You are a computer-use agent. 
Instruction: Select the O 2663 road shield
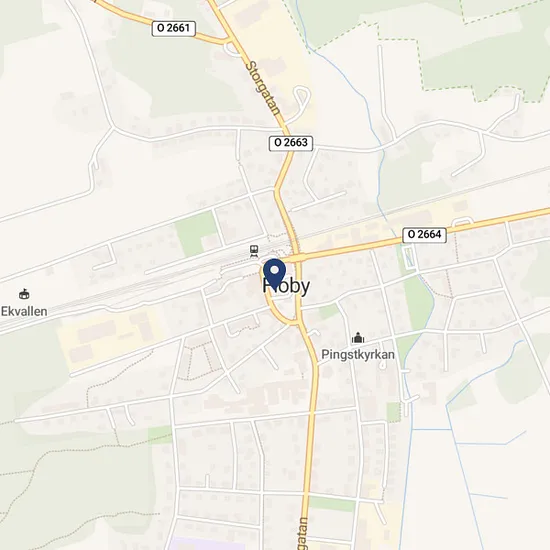[291, 143]
